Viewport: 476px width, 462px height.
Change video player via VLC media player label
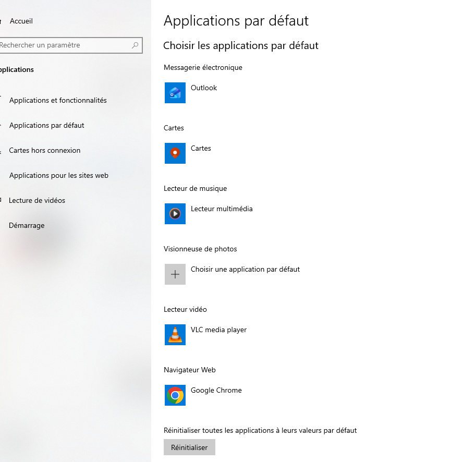click(x=218, y=330)
